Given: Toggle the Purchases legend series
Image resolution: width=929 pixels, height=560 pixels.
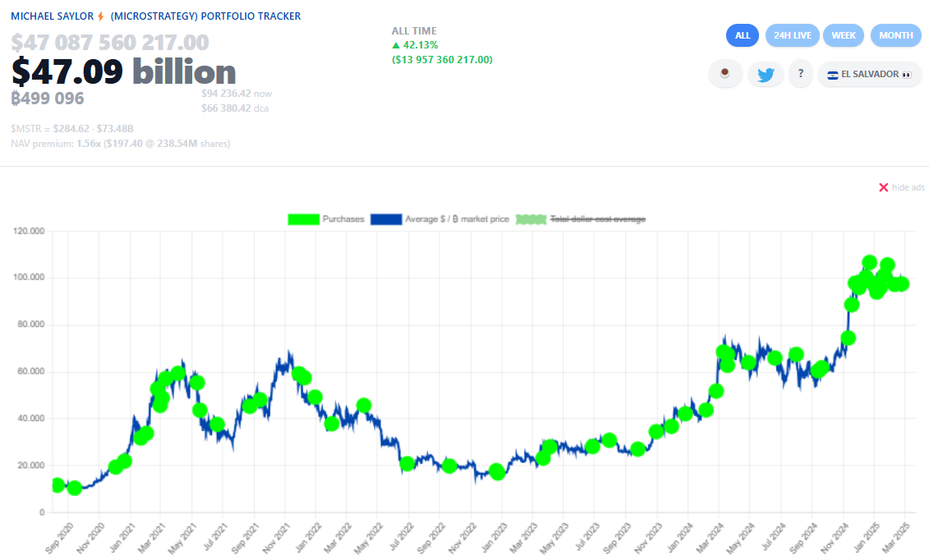Looking at the screenshot, I should 326,219.
